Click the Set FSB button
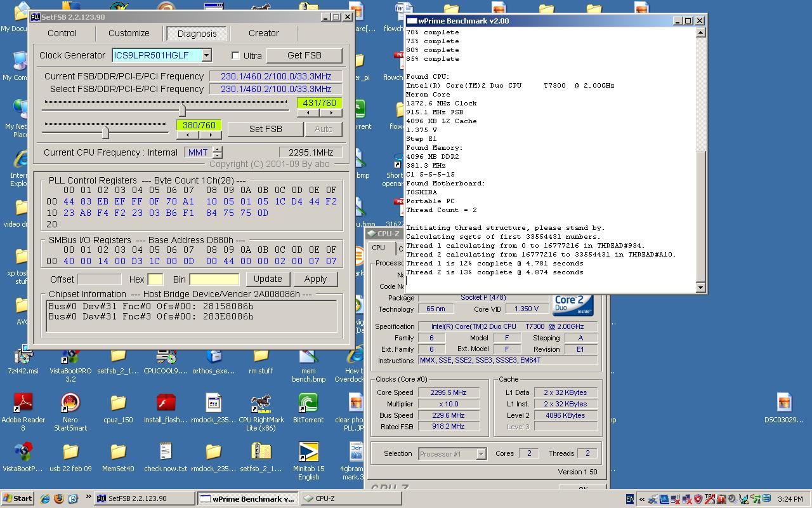This screenshot has height=508, width=812. (x=266, y=129)
